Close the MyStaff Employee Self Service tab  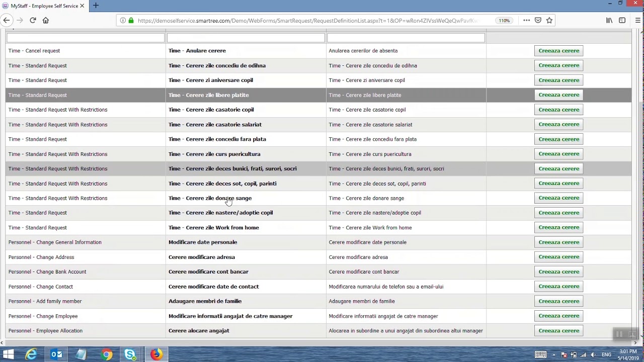click(82, 6)
